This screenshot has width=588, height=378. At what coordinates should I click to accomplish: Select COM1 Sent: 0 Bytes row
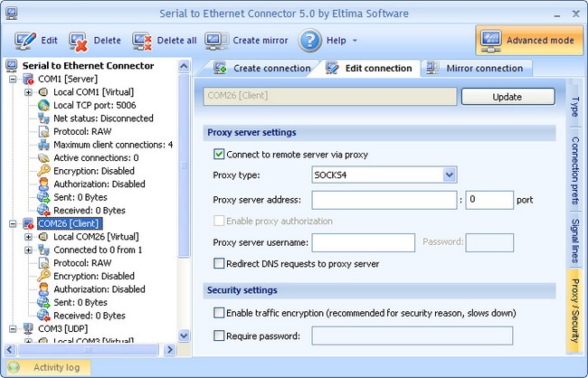81,197
